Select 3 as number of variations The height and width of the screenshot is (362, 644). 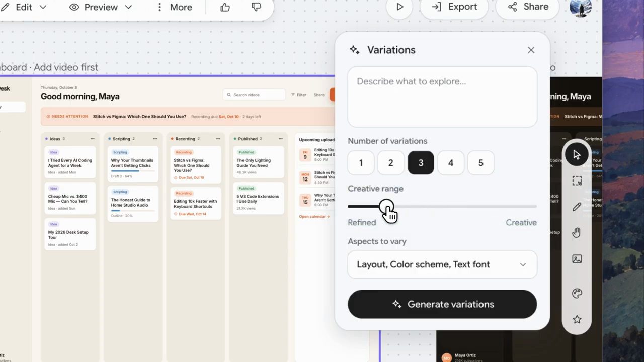pos(421,163)
